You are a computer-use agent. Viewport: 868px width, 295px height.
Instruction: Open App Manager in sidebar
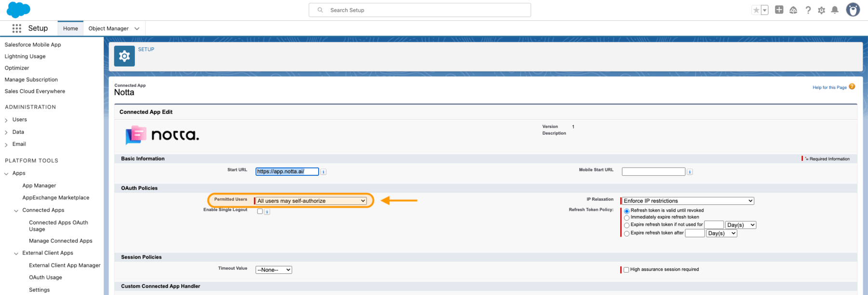39,185
